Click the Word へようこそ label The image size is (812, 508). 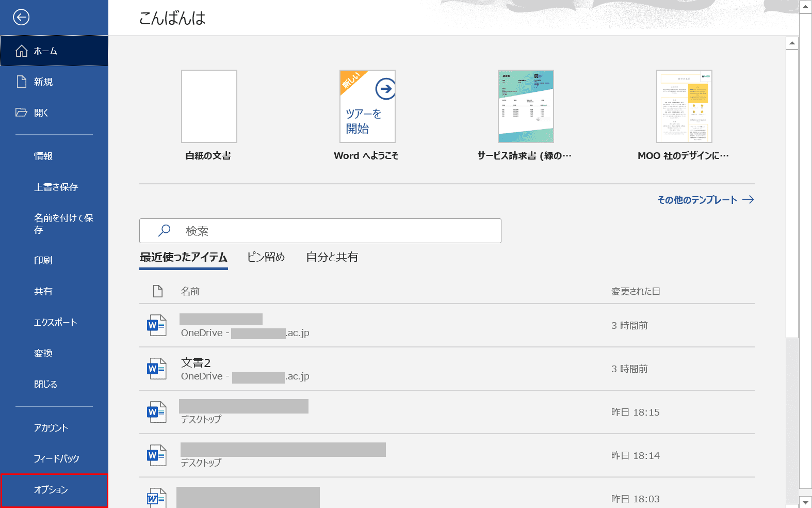[366, 156]
